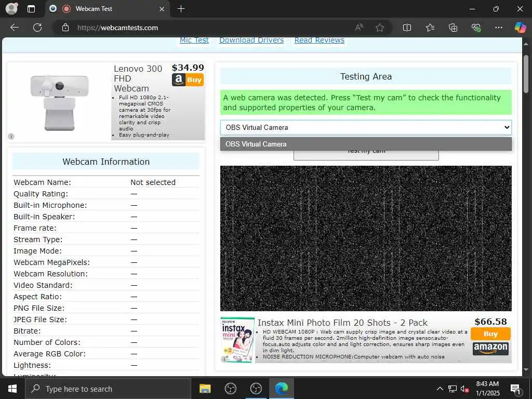
Task: Open File Explorer from taskbar
Action: pos(205,389)
